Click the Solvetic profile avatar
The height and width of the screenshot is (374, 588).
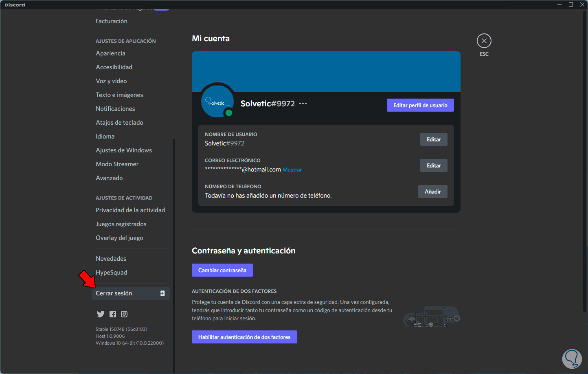217,102
